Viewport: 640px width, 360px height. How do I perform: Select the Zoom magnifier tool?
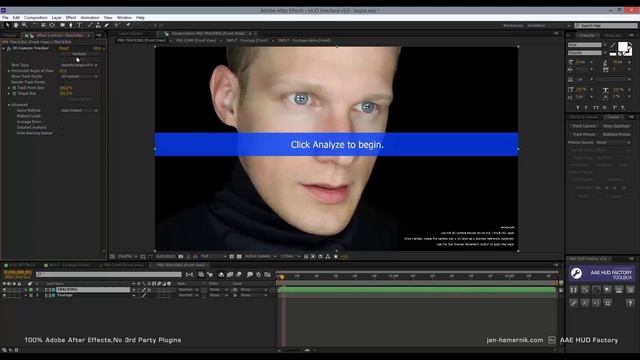point(24,25)
